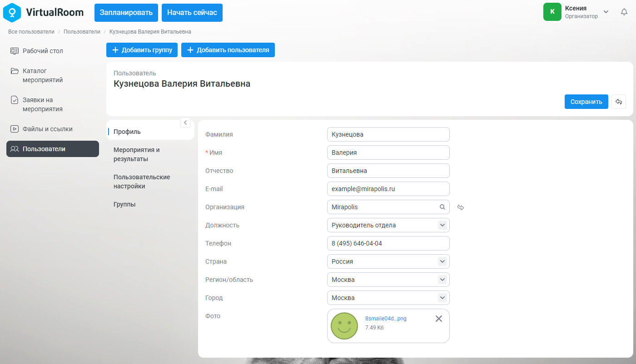Click the Запланировать button
The image size is (636, 364).
tap(126, 13)
